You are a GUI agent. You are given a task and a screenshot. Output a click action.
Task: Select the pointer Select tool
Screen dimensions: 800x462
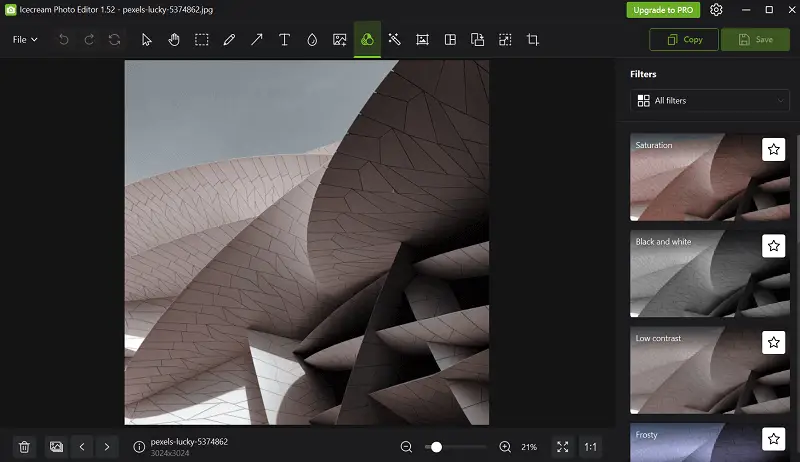click(146, 39)
